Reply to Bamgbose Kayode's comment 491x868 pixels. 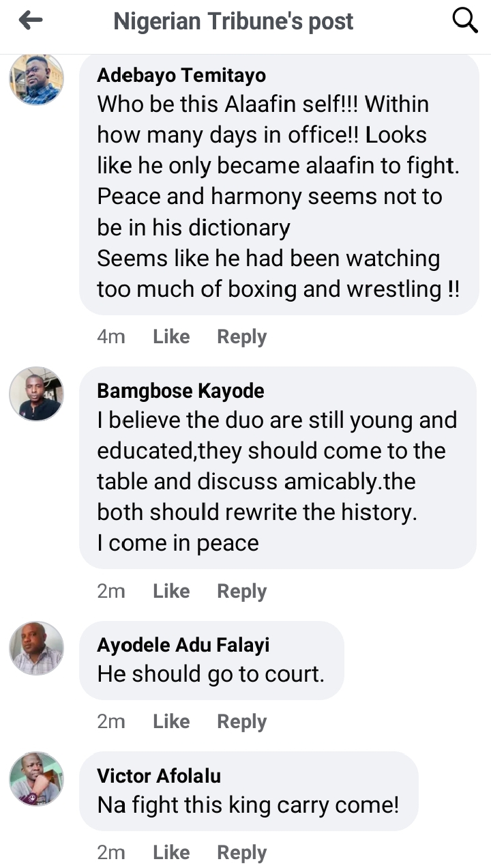[241, 591]
